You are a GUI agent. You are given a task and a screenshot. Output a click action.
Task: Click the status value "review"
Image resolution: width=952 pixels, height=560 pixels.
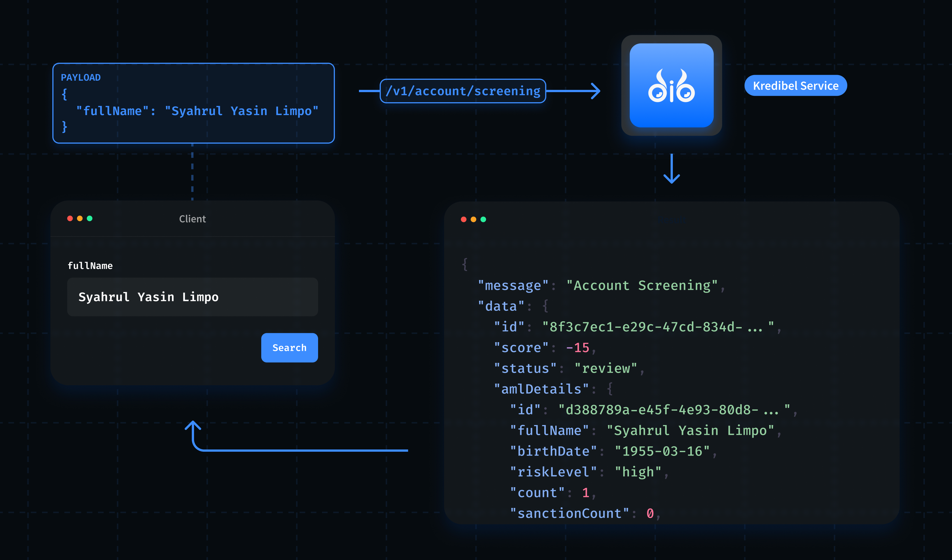click(x=606, y=368)
